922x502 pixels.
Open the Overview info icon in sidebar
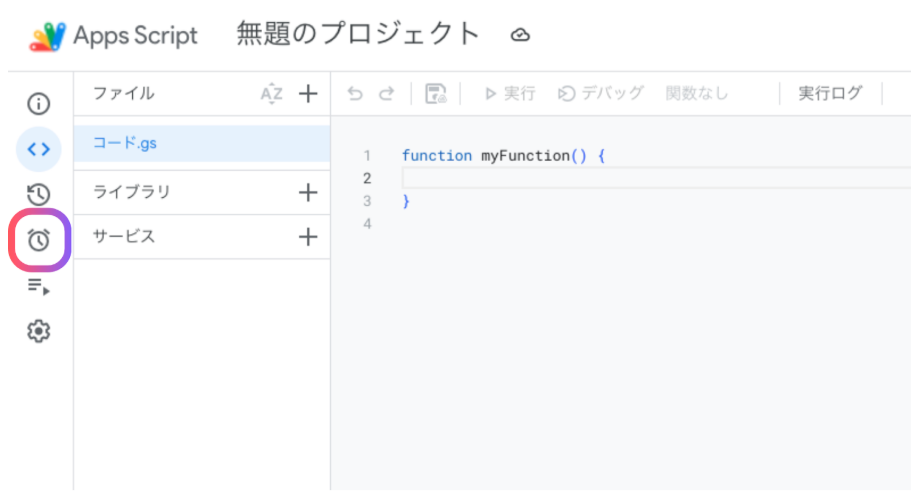38,103
